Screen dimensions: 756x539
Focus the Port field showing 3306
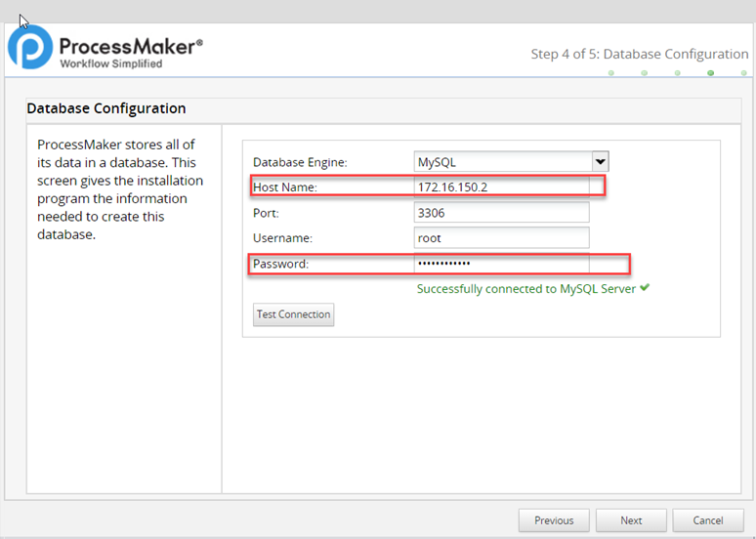pyautogui.click(x=501, y=212)
